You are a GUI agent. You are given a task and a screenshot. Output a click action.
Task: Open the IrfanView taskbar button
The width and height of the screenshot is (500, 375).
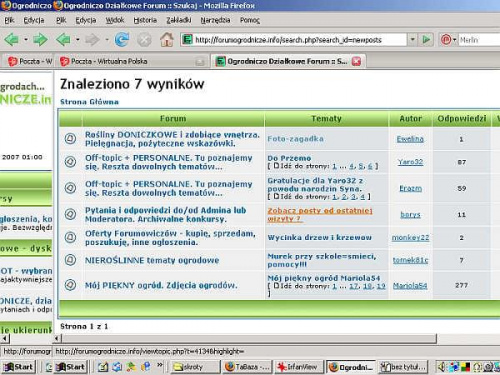click(299, 367)
